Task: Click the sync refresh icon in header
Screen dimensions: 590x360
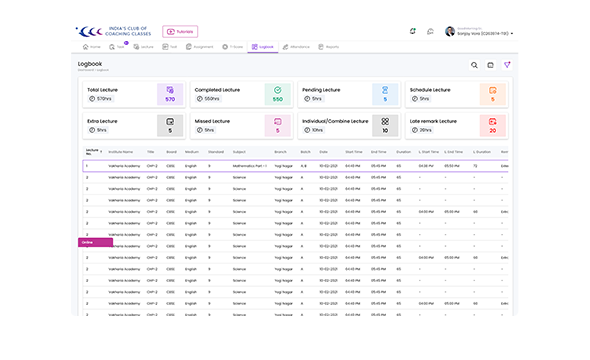Action: (x=412, y=31)
